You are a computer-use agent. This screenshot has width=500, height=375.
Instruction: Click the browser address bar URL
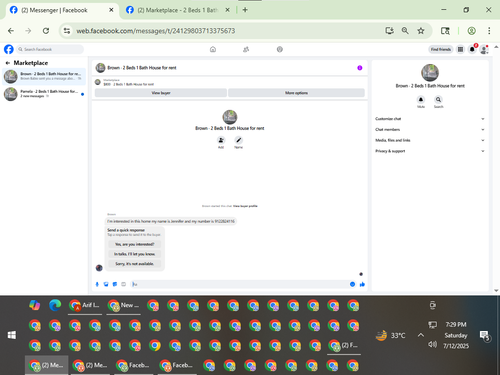[156, 31]
